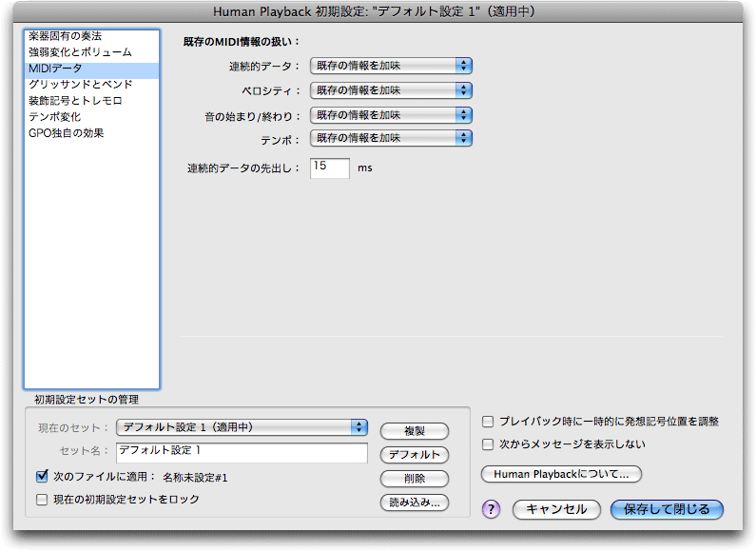Screen dimensions: 756x552
Task: Click the セット名 text field
Action: pyautogui.click(x=242, y=453)
